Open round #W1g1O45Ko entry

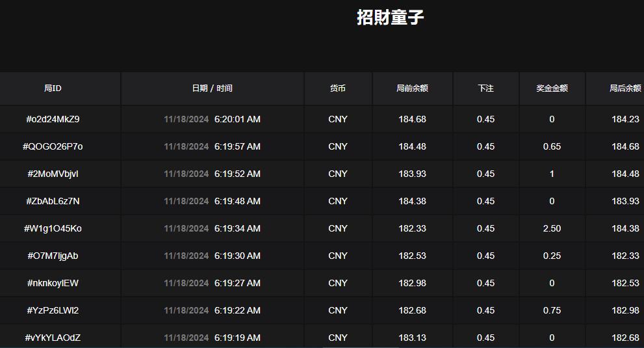53,228
